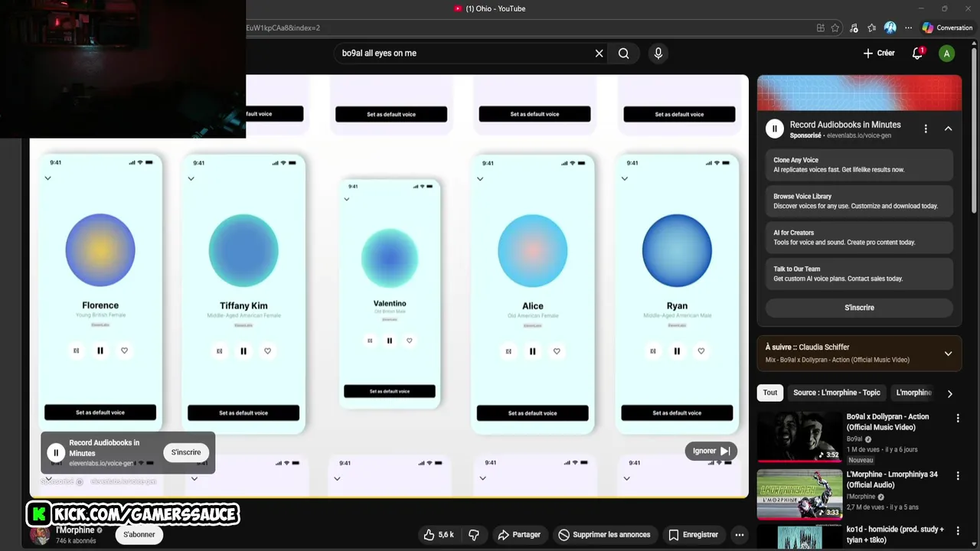Image resolution: width=980 pixels, height=551 pixels.
Task: Clear the YouTube search with X icon
Action: (599, 54)
